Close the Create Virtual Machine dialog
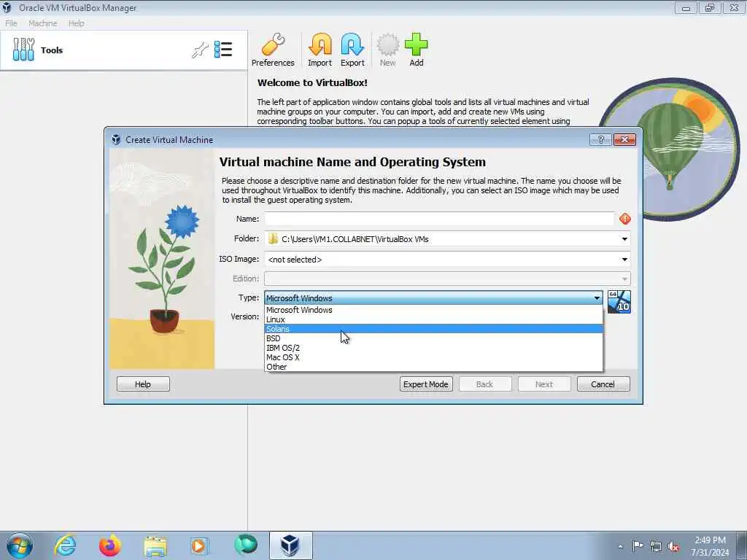Screen dimensions: 747x560 click(x=624, y=139)
